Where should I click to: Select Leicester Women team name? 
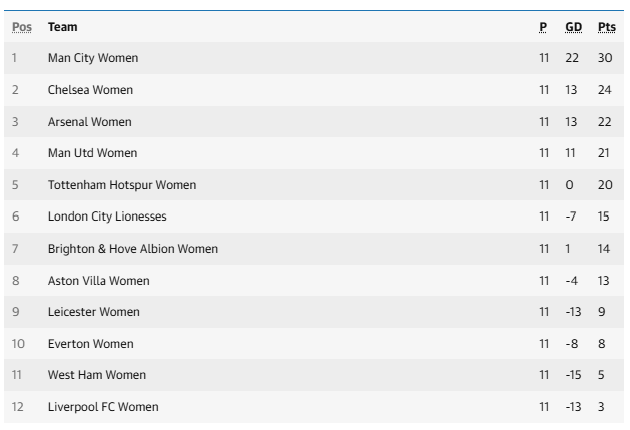tap(94, 312)
